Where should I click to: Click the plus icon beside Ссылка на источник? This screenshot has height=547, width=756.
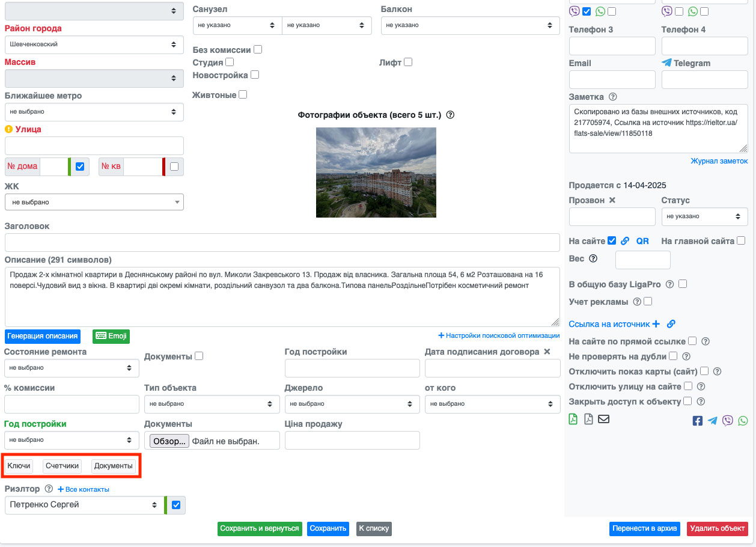pos(656,324)
